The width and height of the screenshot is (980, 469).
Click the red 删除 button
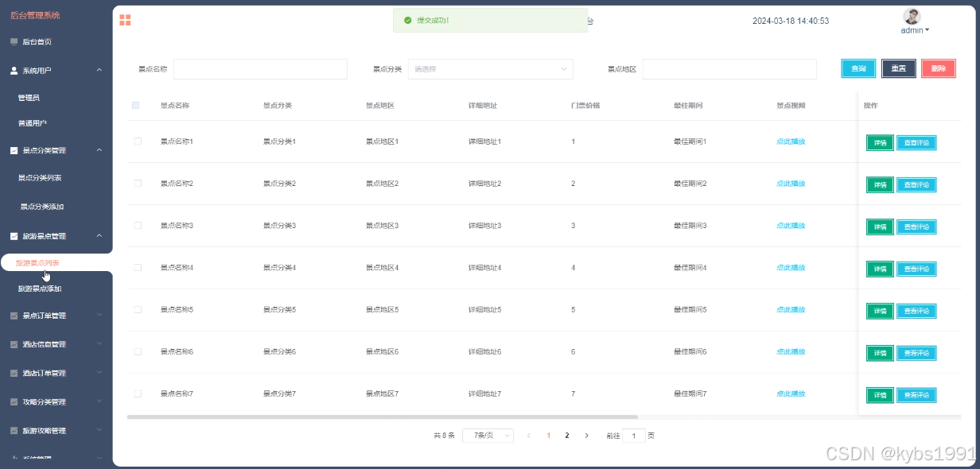(x=939, y=68)
